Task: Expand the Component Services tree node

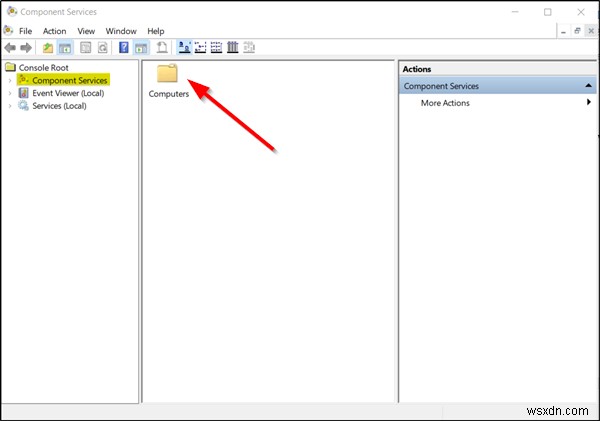Action: pyautogui.click(x=10, y=80)
